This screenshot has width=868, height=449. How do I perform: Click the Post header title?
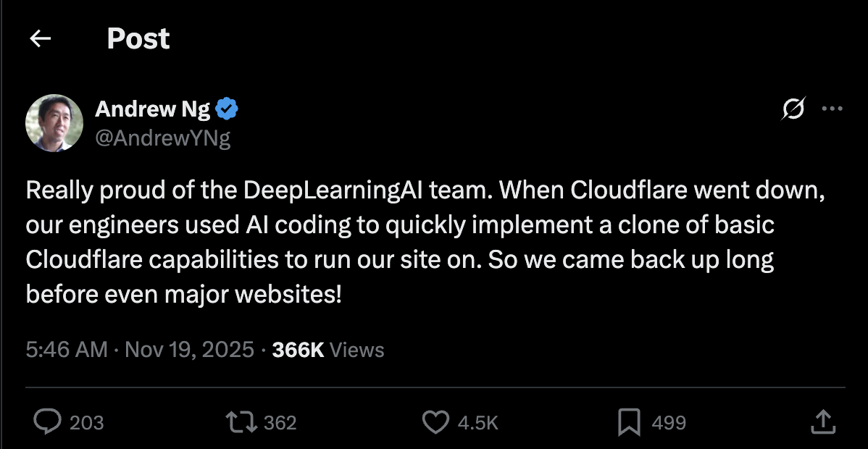138,39
